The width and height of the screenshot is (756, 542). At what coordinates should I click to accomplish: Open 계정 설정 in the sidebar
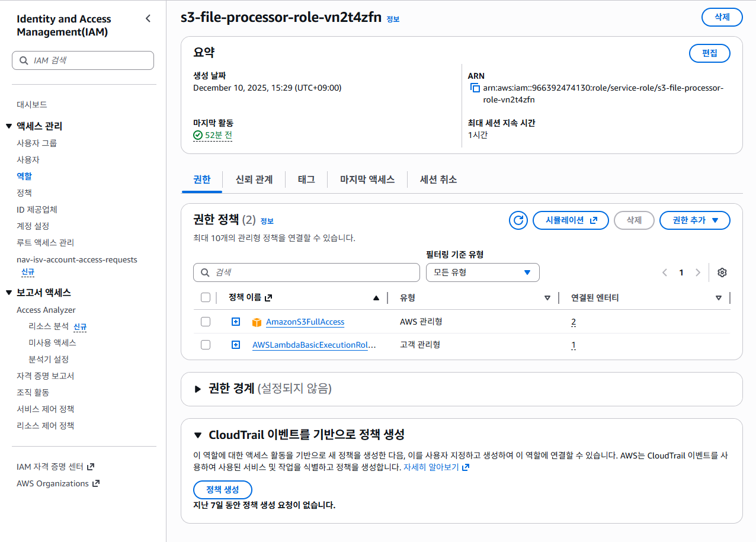[33, 226]
